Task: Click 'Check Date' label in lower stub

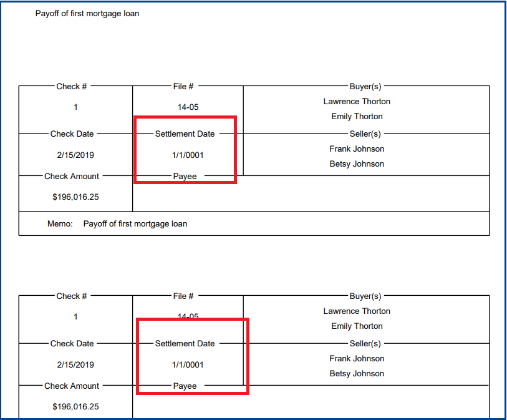Action: [72, 344]
